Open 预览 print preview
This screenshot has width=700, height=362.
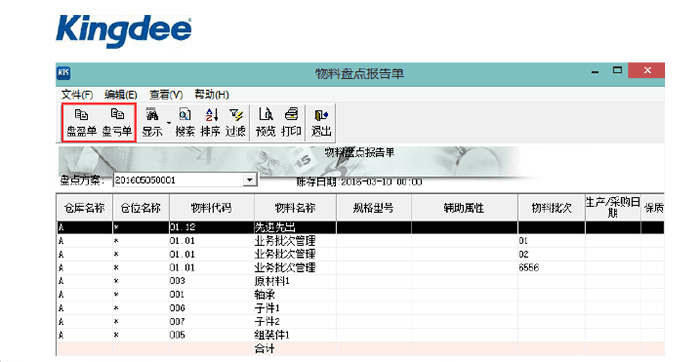[x=266, y=123]
